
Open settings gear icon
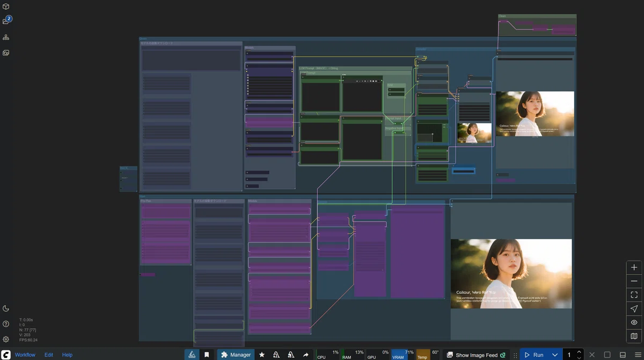click(x=6, y=339)
